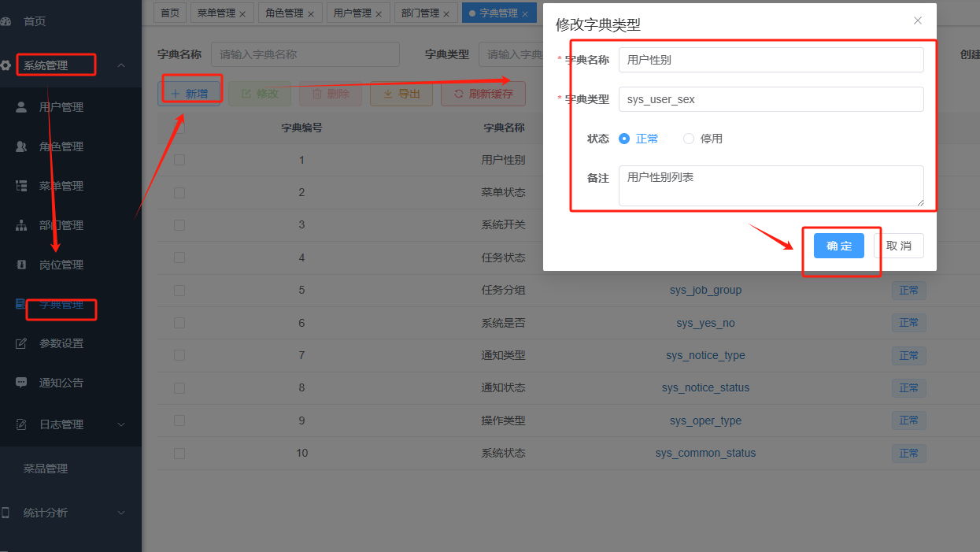Expand the 日志管理 submenu chevron
The image size is (980, 552).
pyautogui.click(x=121, y=424)
